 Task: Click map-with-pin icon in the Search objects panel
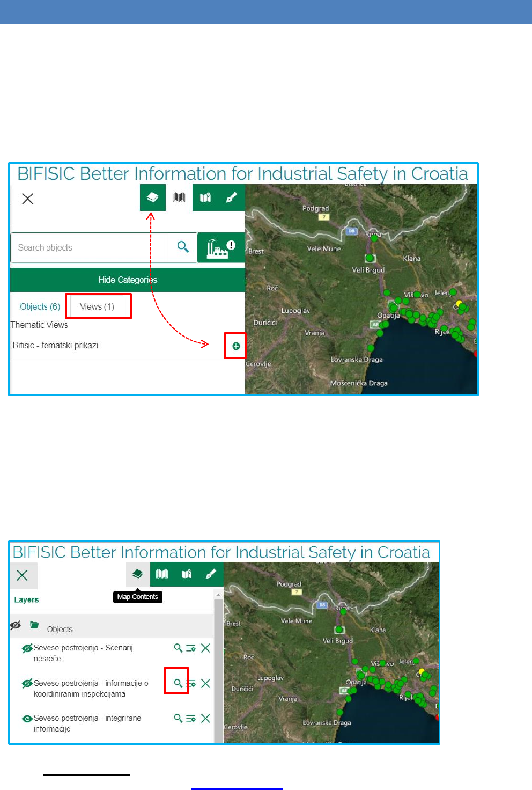click(205, 197)
